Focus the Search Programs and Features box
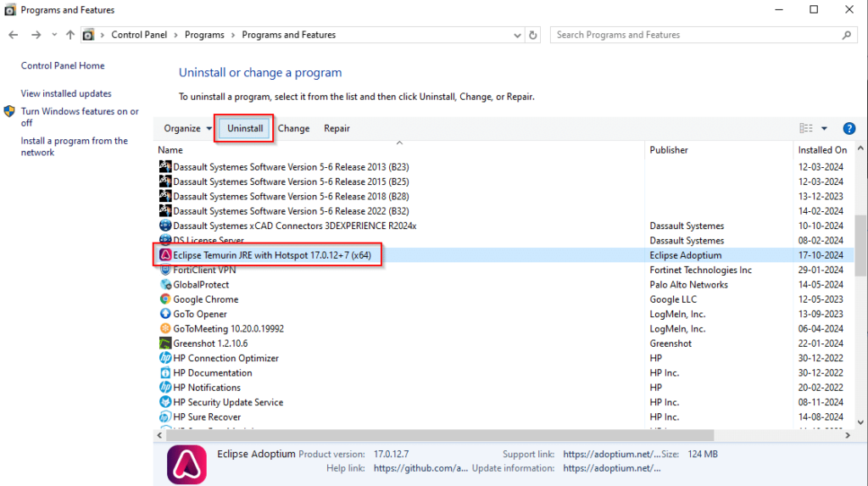 (704, 35)
